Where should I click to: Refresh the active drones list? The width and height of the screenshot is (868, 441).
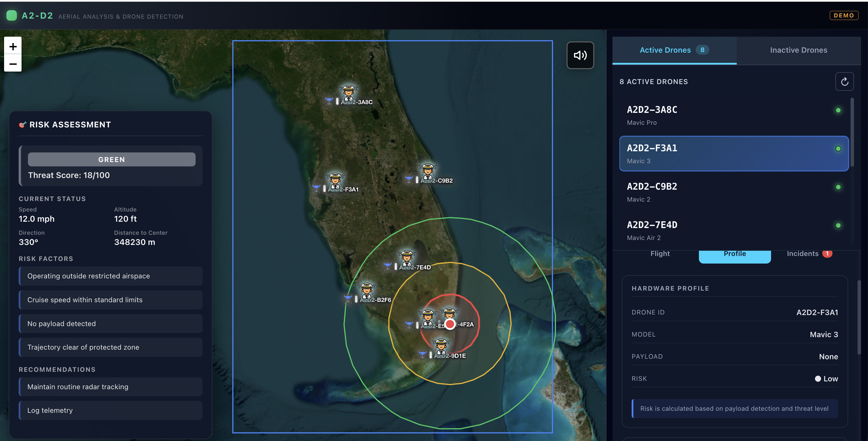tap(844, 81)
